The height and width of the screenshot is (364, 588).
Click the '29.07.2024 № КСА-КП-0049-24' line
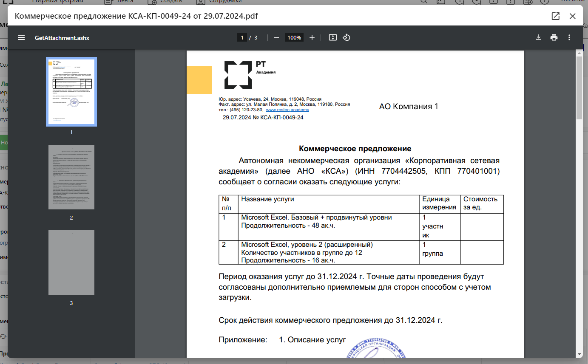(263, 117)
